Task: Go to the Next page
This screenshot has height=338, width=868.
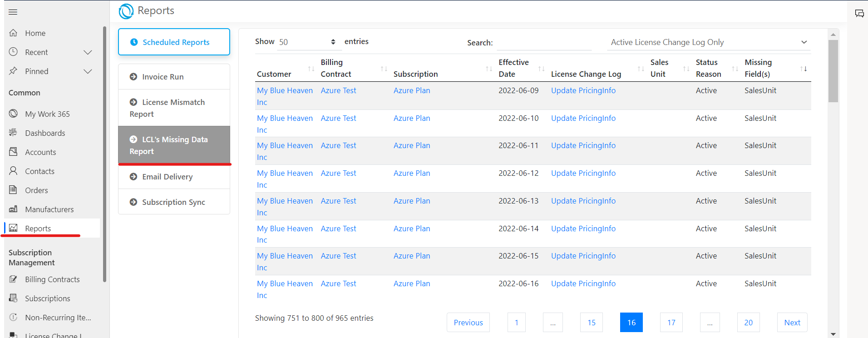Action: click(792, 323)
